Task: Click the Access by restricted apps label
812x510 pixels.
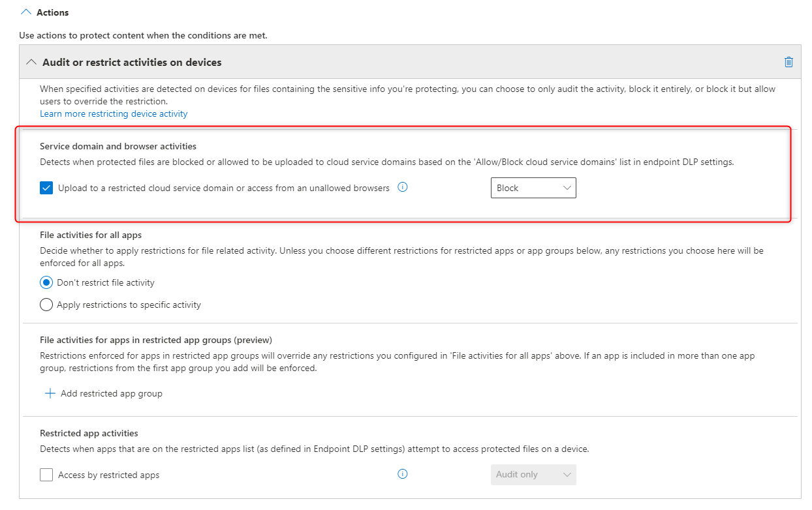Action: tap(108, 475)
